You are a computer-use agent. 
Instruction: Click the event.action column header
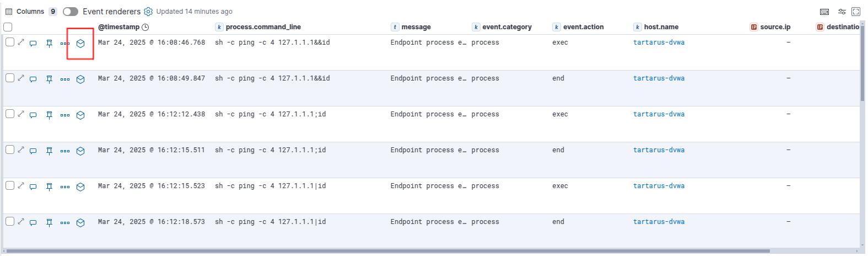[x=583, y=27]
